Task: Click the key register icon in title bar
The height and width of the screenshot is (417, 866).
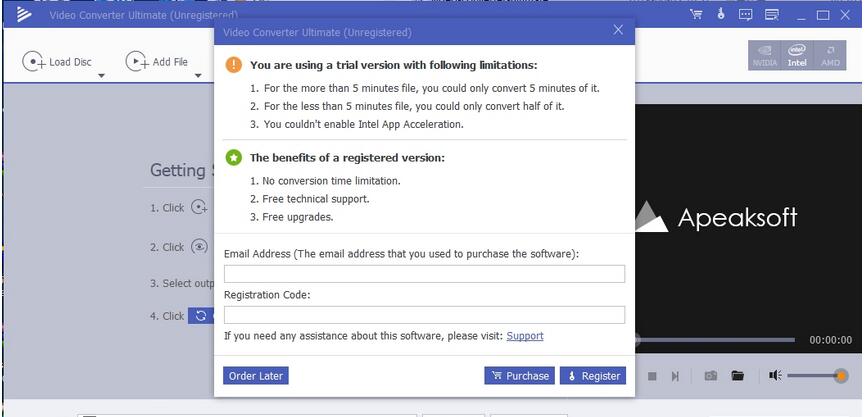Action: click(x=721, y=14)
